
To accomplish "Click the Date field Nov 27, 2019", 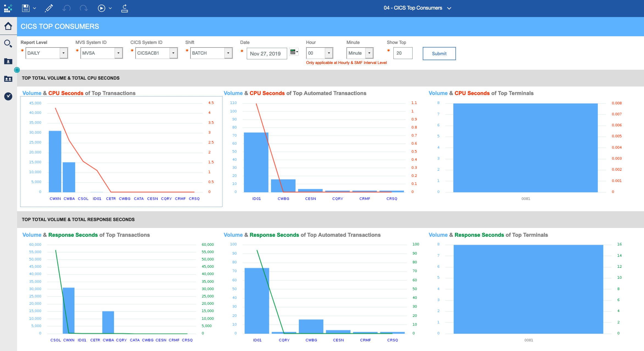I will coord(267,54).
